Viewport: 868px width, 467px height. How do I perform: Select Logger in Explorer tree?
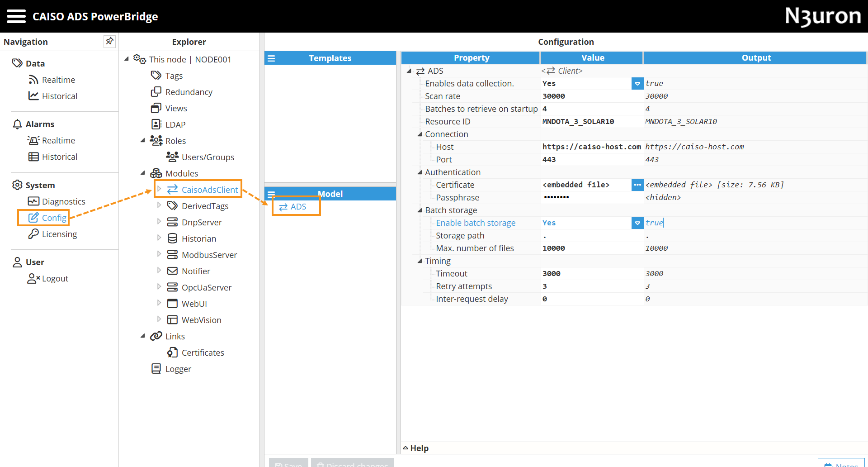[x=171, y=369]
